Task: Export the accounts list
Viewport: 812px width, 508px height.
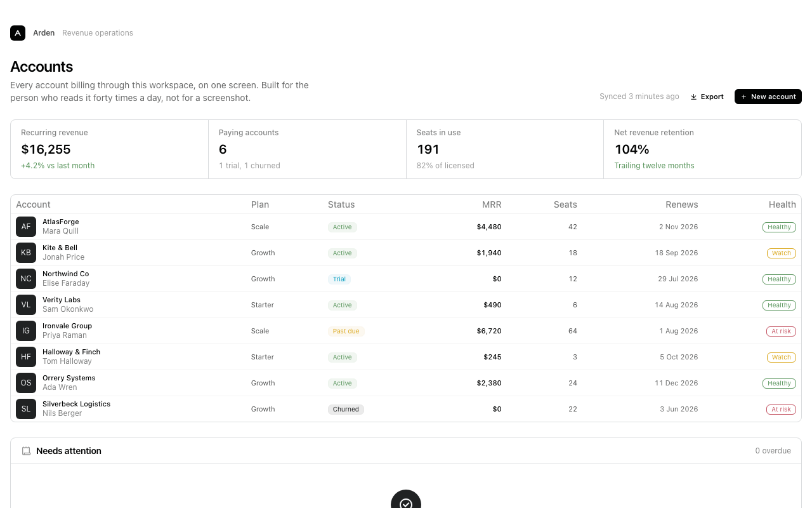Action: click(707, 97)
